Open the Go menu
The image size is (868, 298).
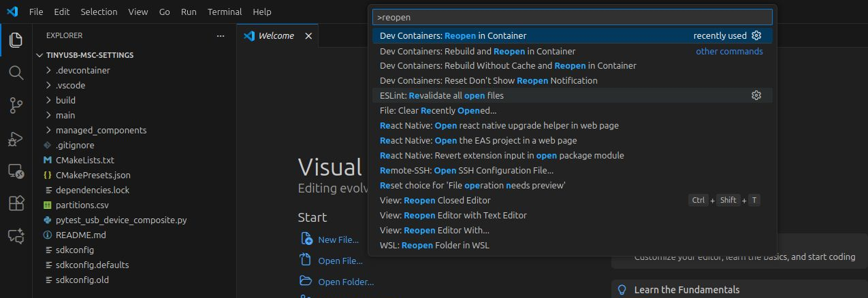coord(165,12)
